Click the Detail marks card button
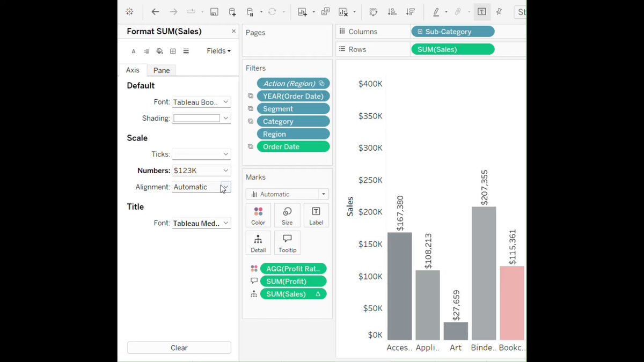 coord(258,243)
